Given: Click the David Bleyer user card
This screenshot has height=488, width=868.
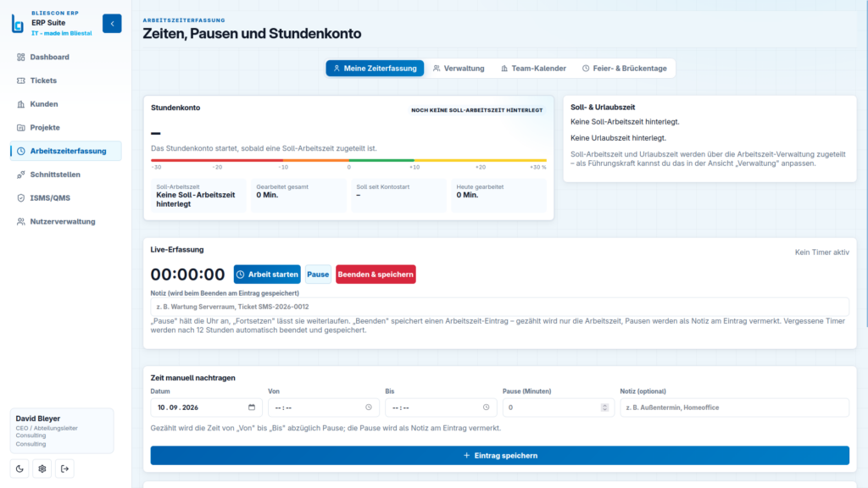Looking at the screenshot, I should click(x=62, y=431).
